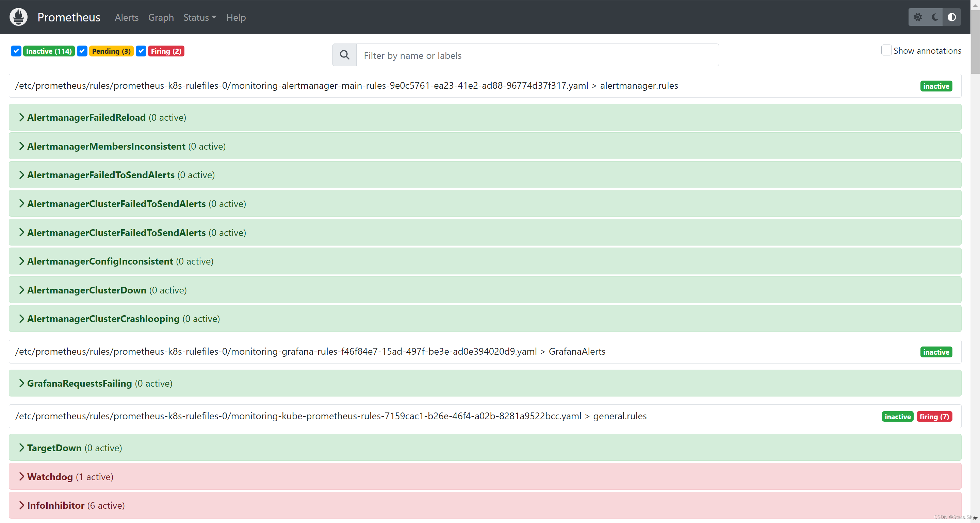Select browser-preferred theme contrast icon
The width and height of the screenshot is (980, 523).
click(x=951, y=17)
